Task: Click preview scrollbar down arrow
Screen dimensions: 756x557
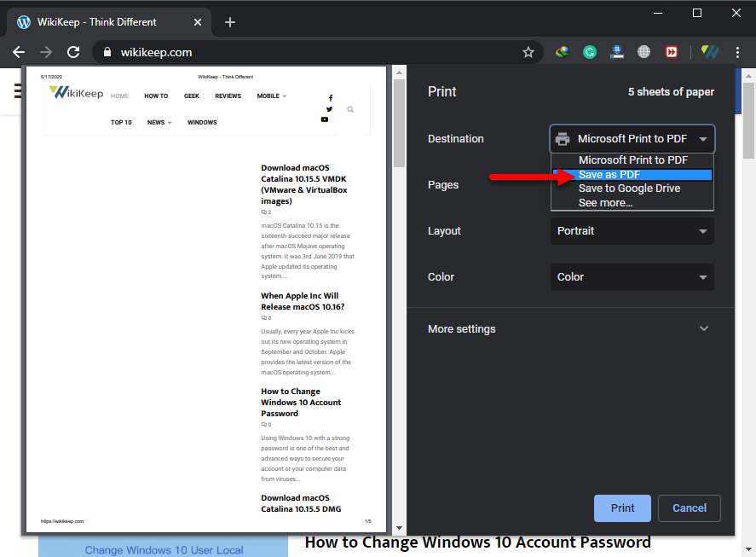Action: (399, 528)
